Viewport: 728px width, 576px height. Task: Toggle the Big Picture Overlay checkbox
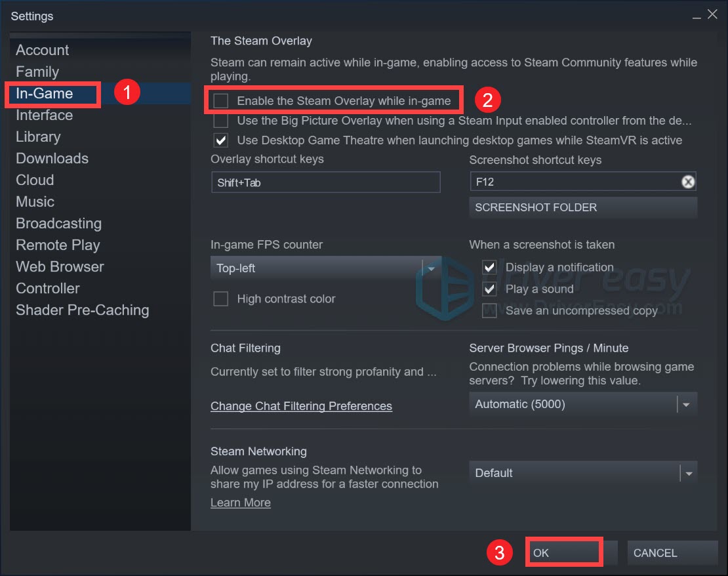tap(222, 121)
